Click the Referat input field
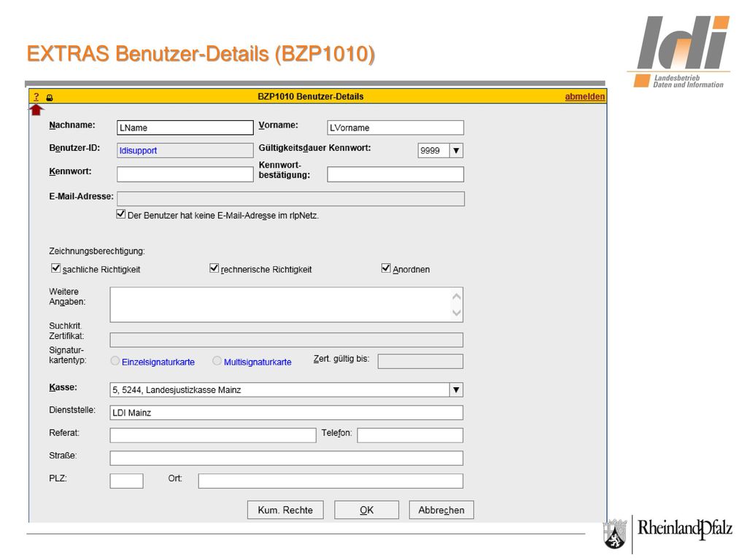Viewport: 747px width, 560px height. [x=213, y=435]
